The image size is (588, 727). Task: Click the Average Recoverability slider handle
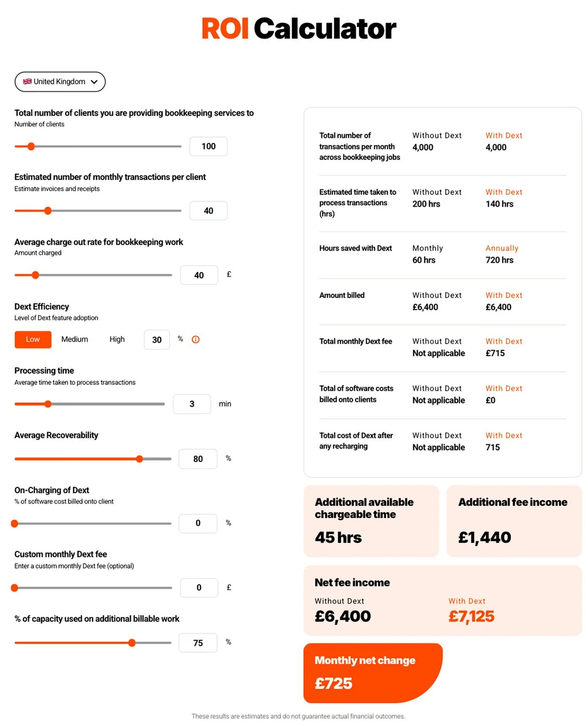click(x=139, y=459)
